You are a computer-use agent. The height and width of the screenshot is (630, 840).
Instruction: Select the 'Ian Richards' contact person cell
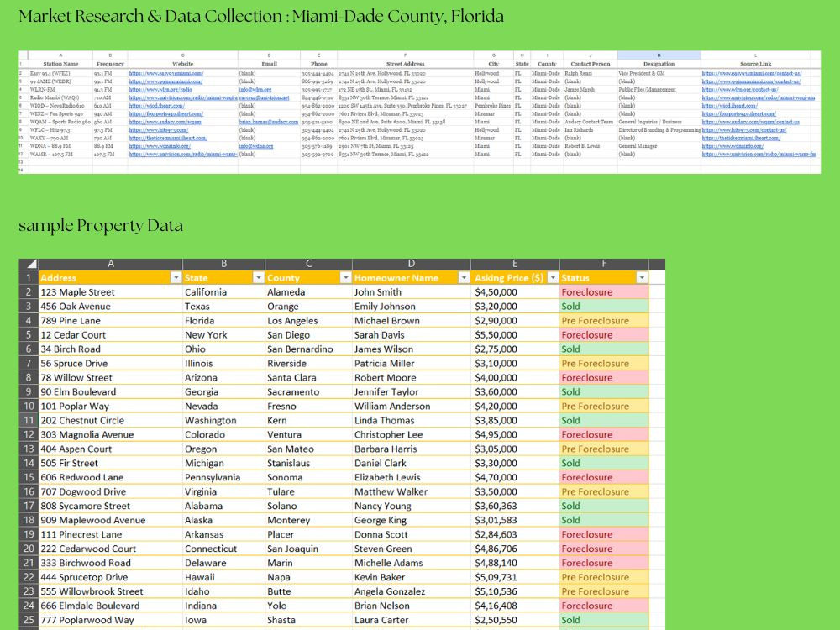(591, 129)
